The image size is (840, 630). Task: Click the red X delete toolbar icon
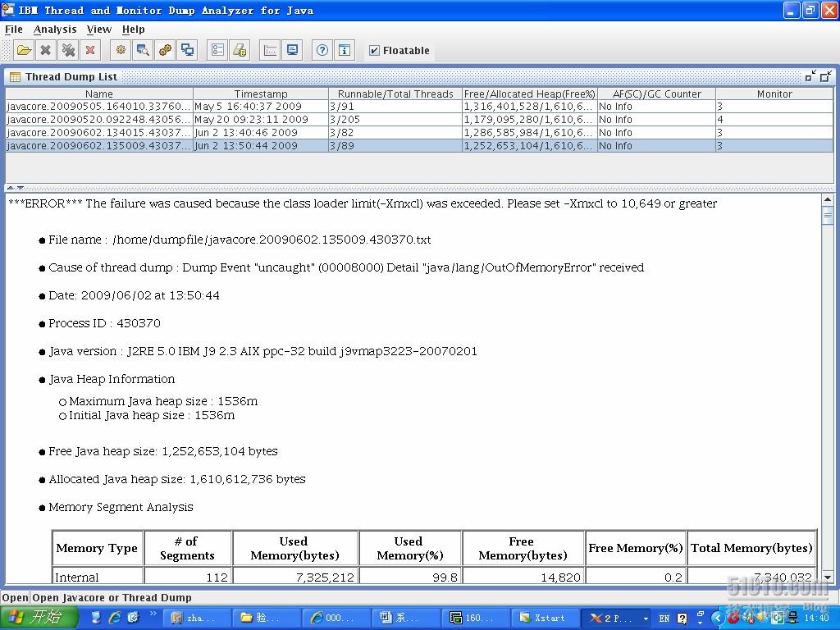(90, 50)
